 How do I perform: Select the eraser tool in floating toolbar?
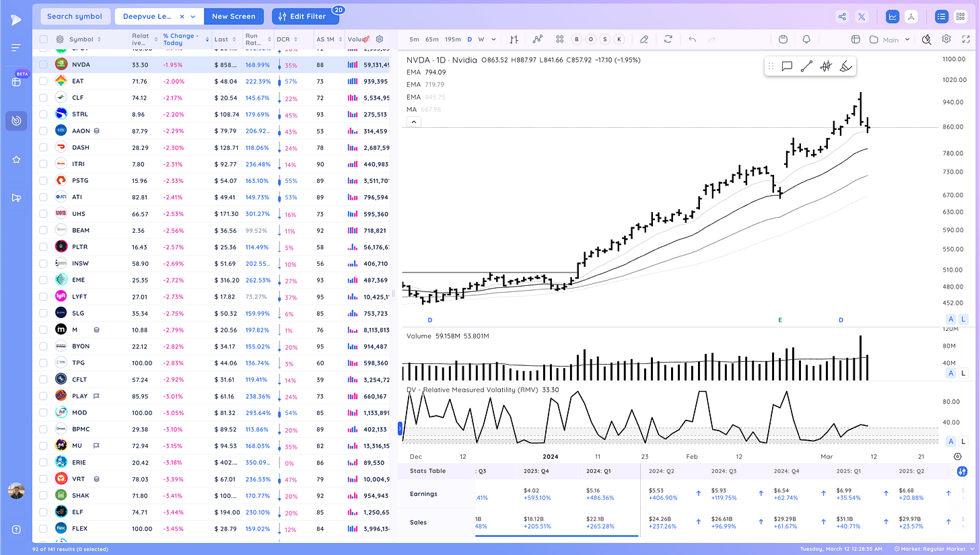[x=846, y=66]
